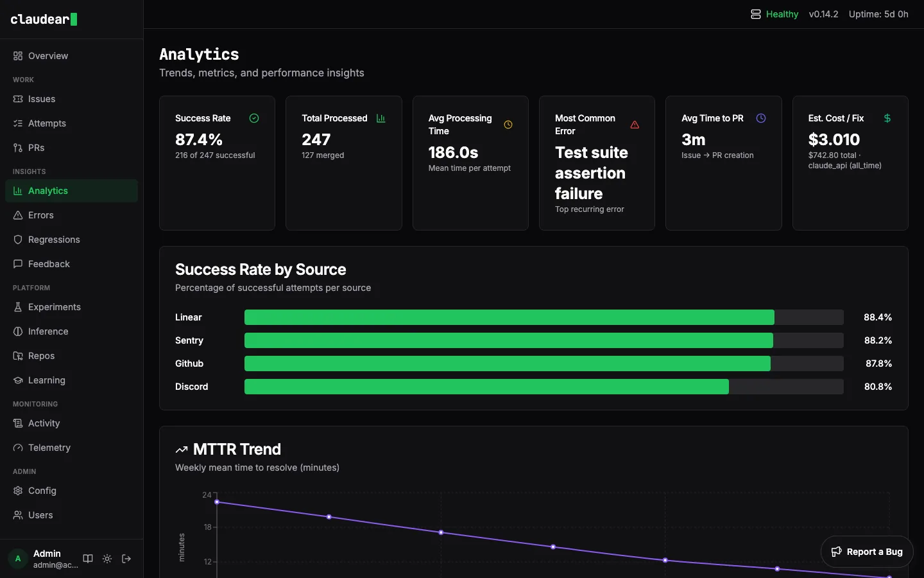The height and width of the screenshot is (578, 924).
Task: Switch to the Regressions section
Action: pos(53,240)
